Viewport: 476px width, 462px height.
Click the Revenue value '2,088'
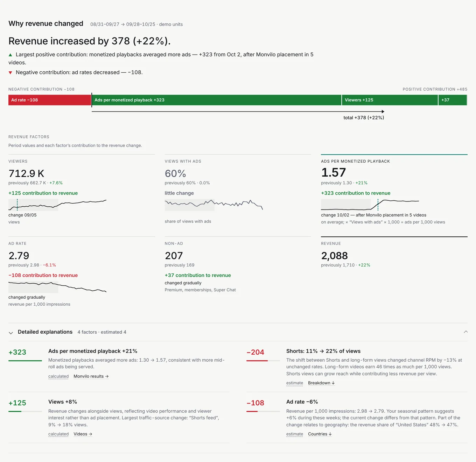[335, 256]
